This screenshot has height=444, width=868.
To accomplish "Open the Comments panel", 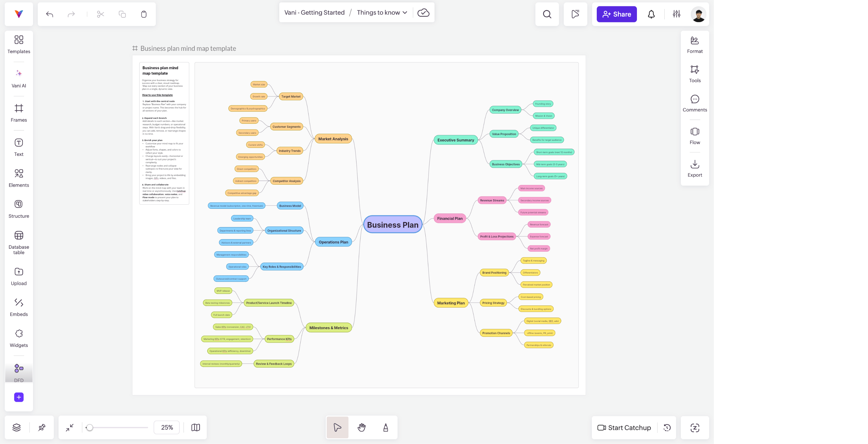I will pyautogui.click(x=694, y=103).
